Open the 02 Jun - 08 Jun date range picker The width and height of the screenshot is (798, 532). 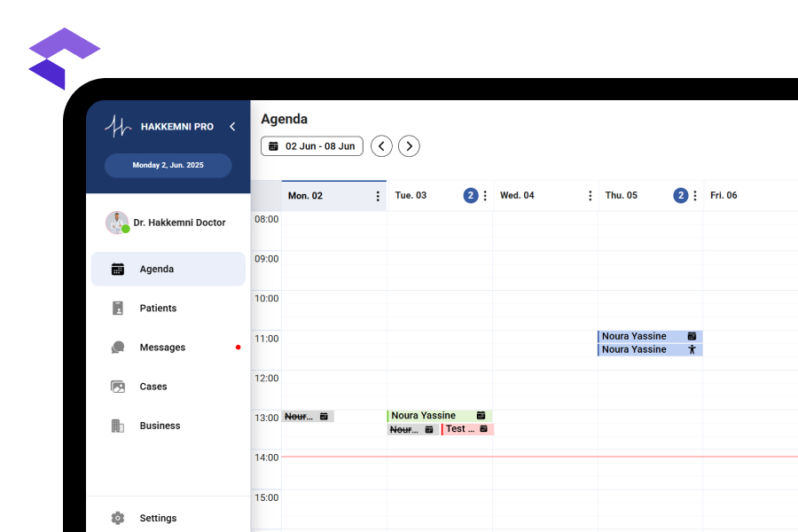click(x=312, y=146)
